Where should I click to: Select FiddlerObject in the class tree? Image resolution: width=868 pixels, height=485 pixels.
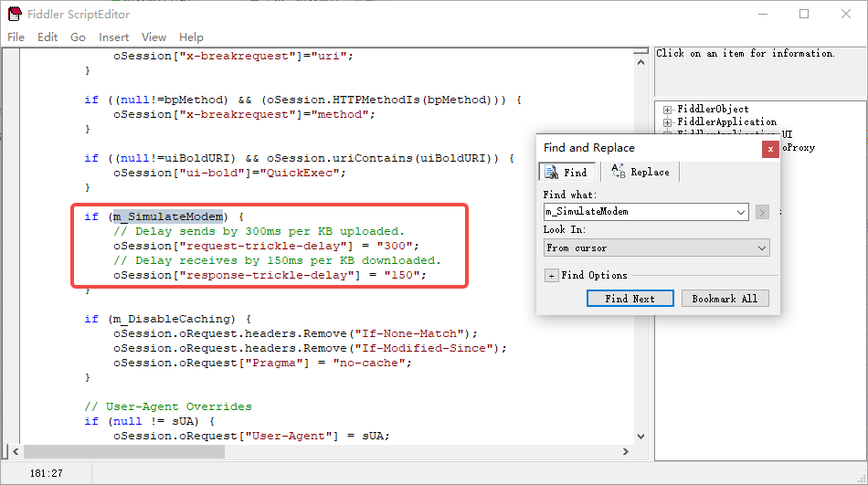point(713,109)
